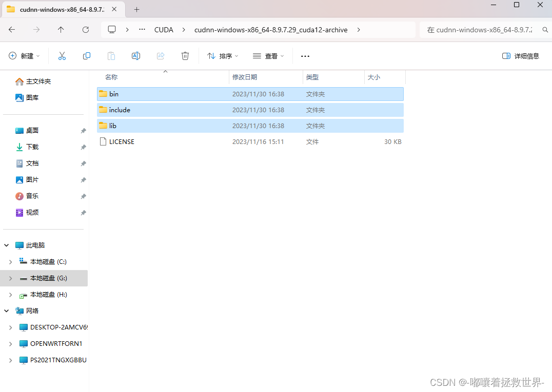Collapse the 此电脑 tree node

coord(6,245)
